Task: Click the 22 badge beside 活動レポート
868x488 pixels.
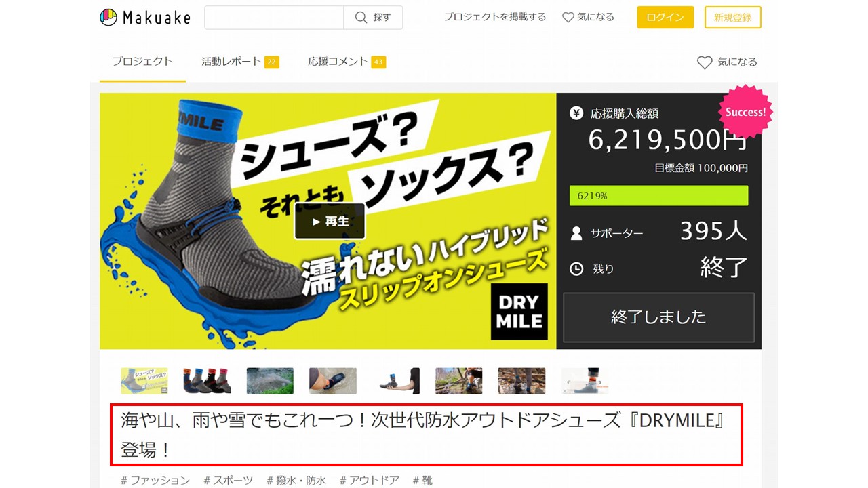Action: 271,62
